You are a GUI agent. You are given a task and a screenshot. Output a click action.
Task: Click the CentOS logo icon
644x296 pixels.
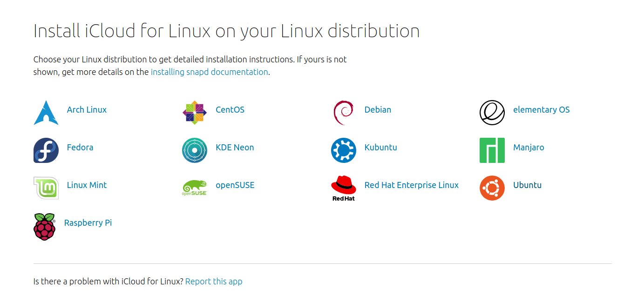pyautogui.click(x=194, y=113)
